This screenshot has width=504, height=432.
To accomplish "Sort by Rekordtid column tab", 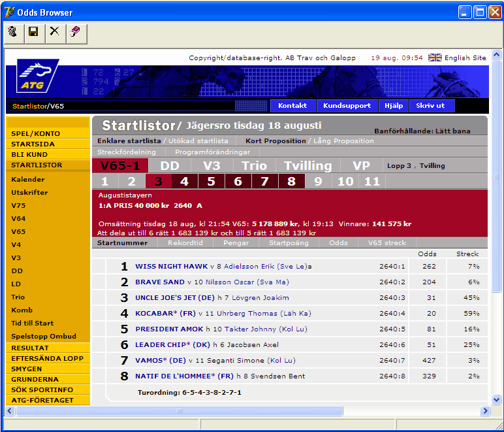I will tap(185, 243).
